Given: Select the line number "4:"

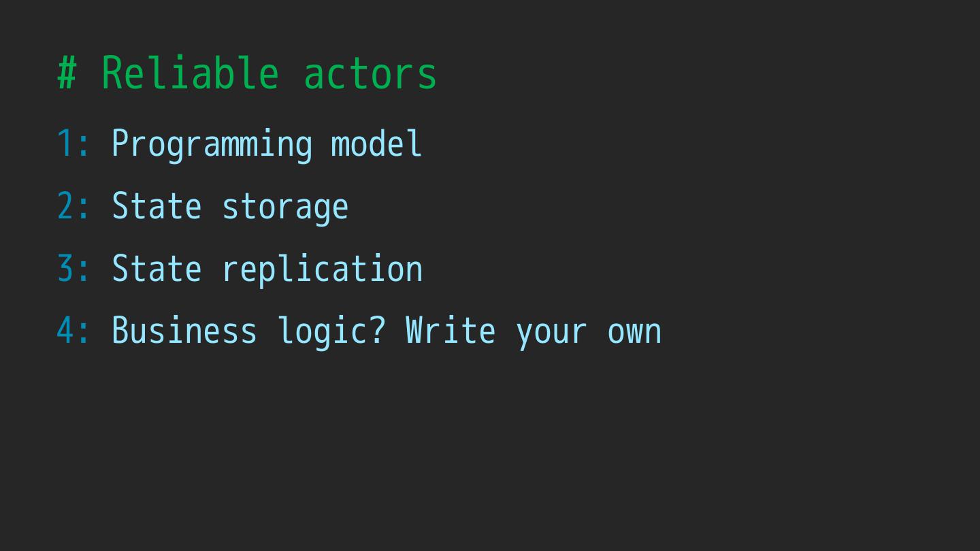Looking at the screenshot, I should click(x=73, y=331).
